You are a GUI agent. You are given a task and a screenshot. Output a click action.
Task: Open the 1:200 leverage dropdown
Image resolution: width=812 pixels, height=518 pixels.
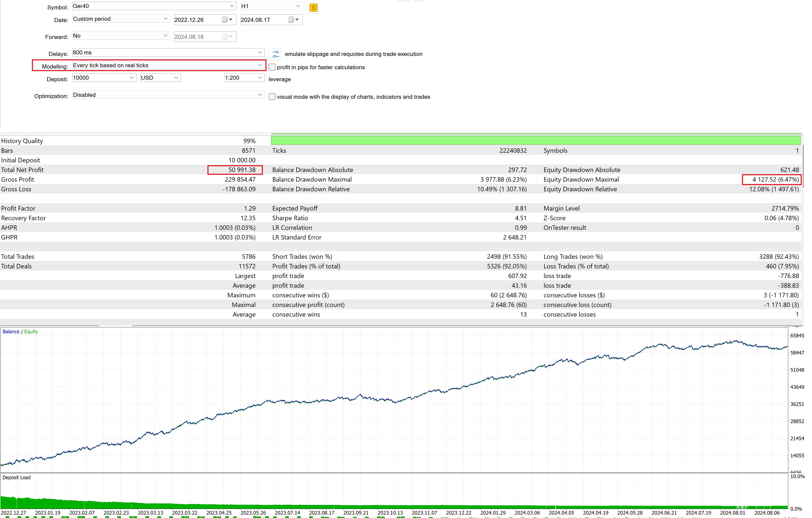click(260, 78)
